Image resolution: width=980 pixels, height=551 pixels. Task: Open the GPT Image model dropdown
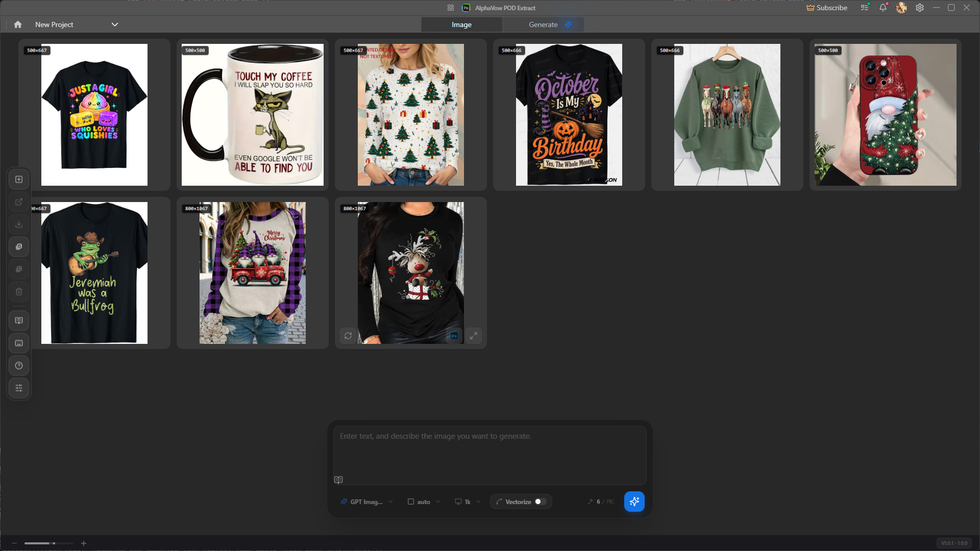pos(366,502)
